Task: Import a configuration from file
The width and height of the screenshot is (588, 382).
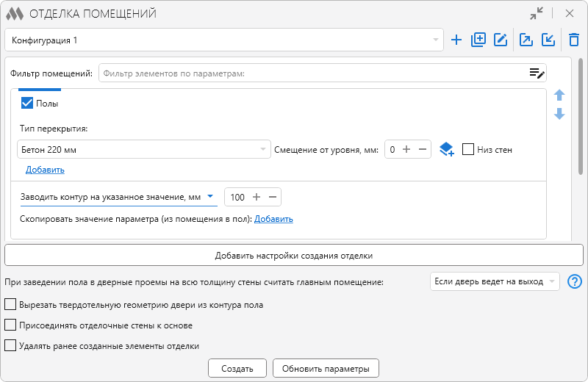Action: [x=548, y=40]
